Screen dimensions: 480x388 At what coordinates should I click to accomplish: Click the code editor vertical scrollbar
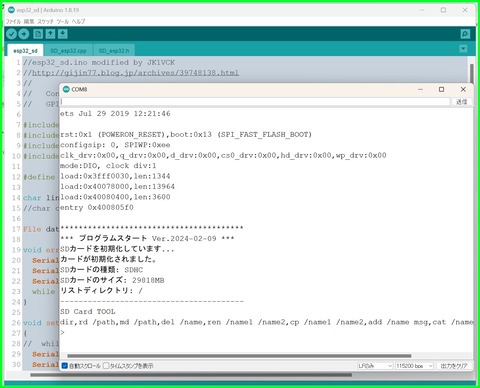tap(472, 73)
